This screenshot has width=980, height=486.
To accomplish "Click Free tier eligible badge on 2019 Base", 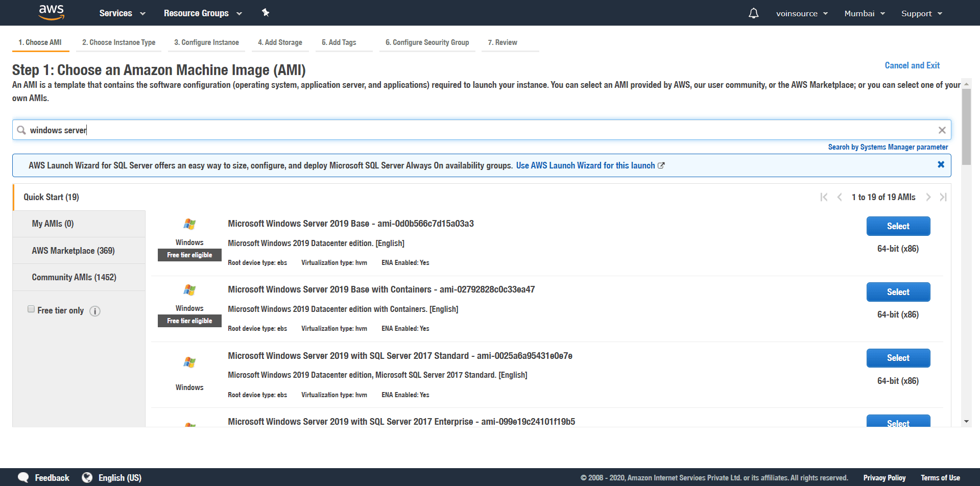I will click(x=189, y=255).
